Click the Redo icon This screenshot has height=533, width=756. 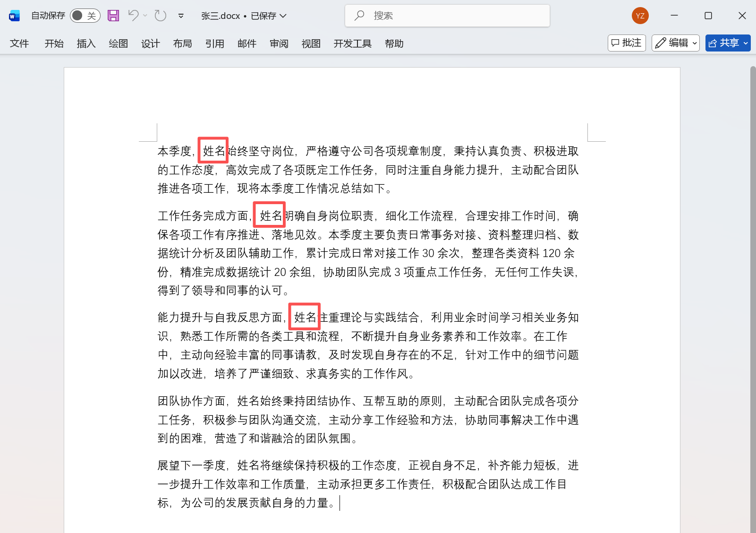[160, 15]
